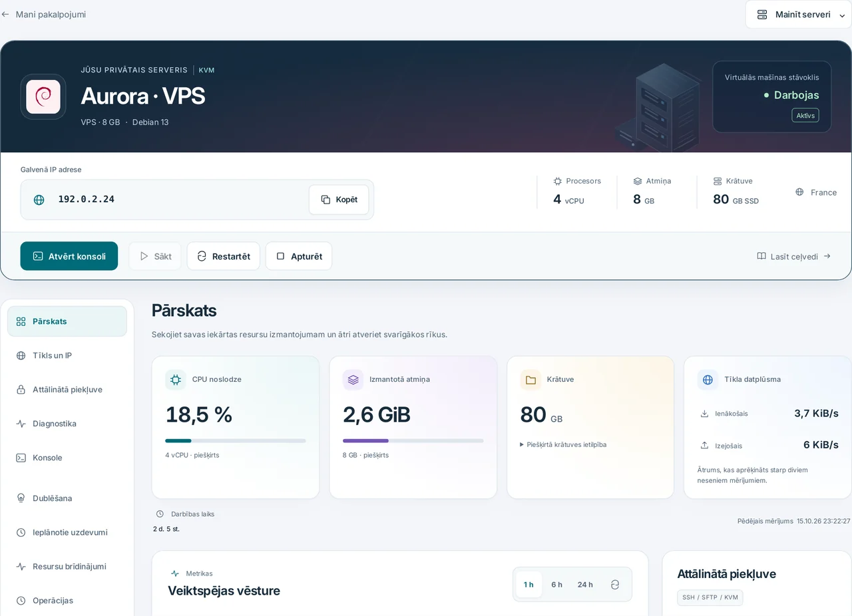The height and width of the screenshot is (616, 852).
Task: Restart the server with Restartēt
Action: (x=224, y=256)
